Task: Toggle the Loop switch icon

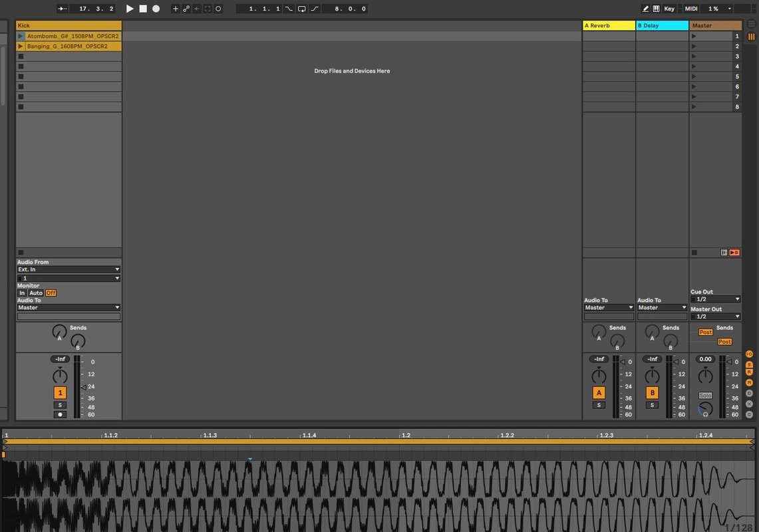Action: tap(301, 9)
